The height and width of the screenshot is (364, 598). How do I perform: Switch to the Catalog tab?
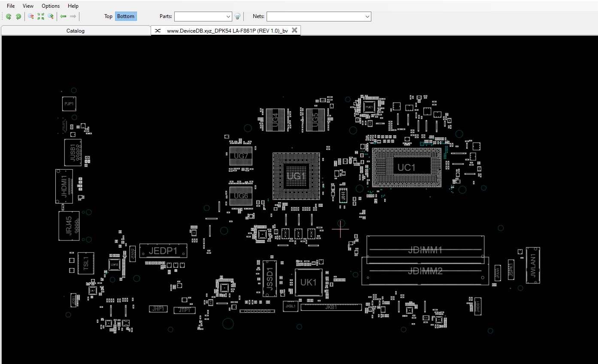[76, 30]
